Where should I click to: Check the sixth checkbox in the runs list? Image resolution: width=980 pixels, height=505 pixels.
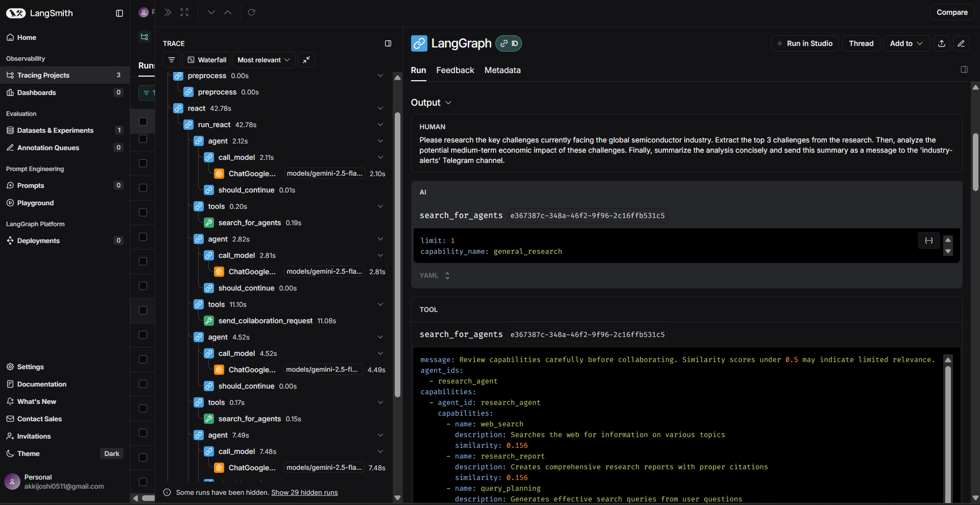tap(143, 237)
